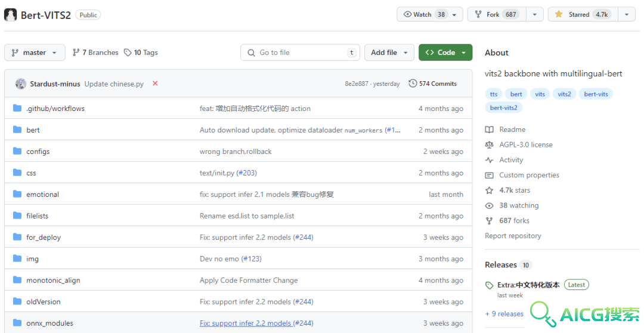Click the fork icon beside 687 forks
This screenshot has width=644, height=333.
[489, 221]
